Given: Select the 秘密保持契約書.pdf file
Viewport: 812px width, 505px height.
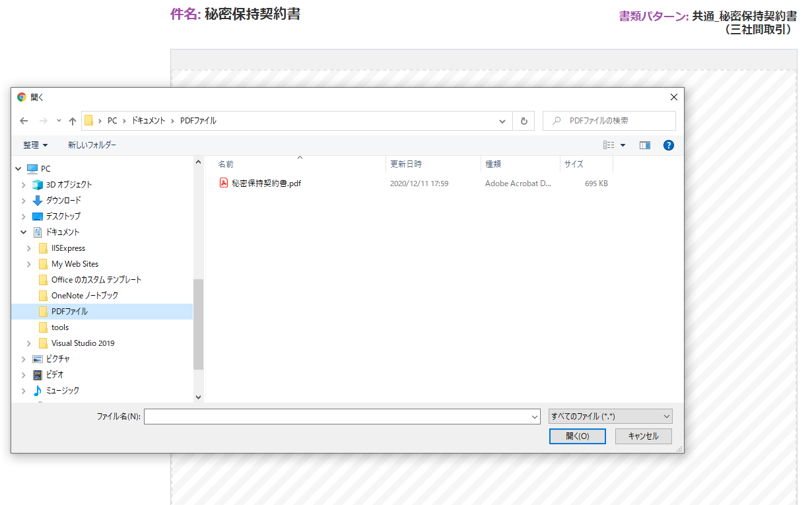Looking at the screenshot, I should (x=266, y=184).
